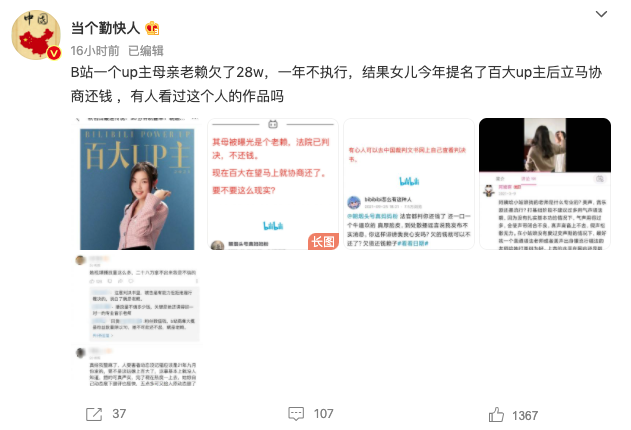
Task: Click the post text about B站 up主
Action: (x=336, y=84)
